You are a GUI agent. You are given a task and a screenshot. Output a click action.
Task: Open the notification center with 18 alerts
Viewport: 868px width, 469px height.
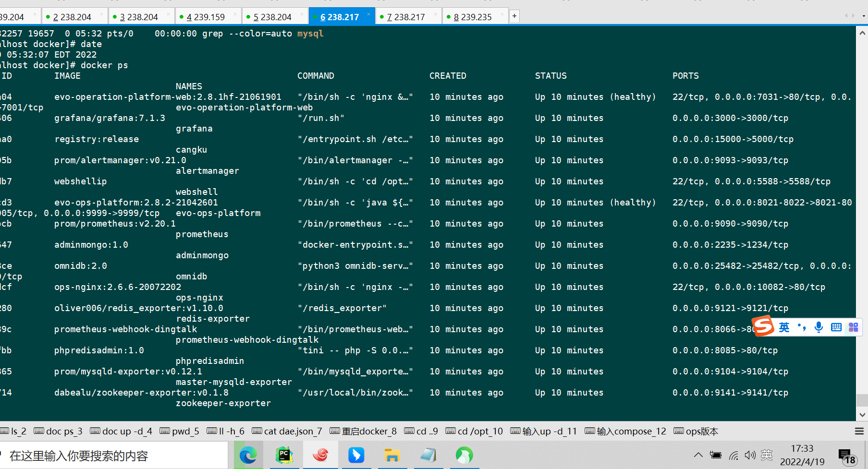[847, 457]
